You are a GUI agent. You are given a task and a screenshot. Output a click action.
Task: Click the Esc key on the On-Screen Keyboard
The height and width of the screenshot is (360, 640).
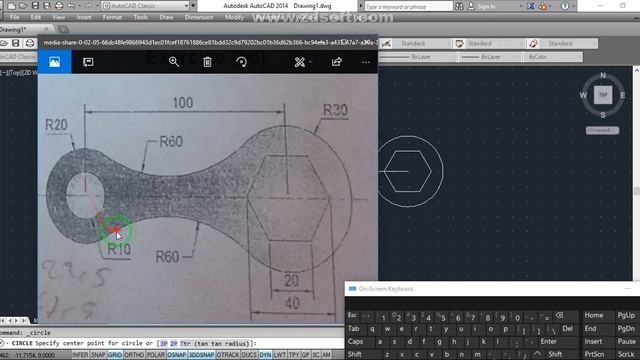(353, 316)
